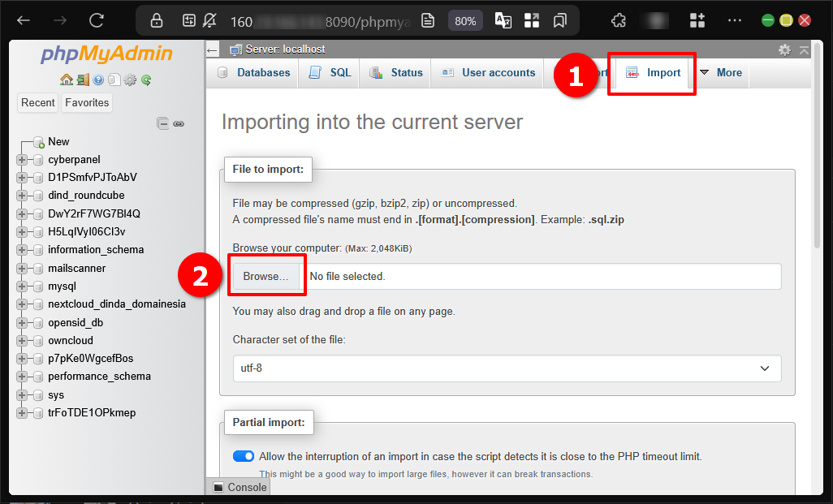
Task: Select the owncloud database in tree
Action: coord(70,340)
